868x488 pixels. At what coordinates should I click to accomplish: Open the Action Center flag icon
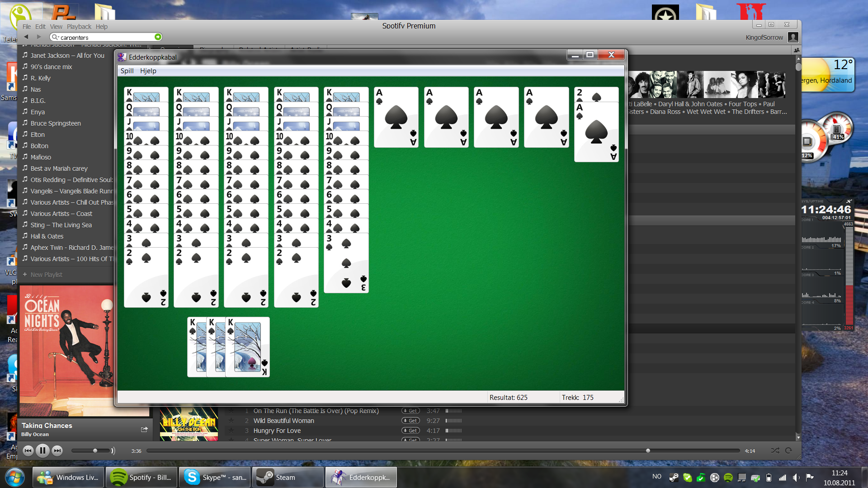(x=810, y=477)
